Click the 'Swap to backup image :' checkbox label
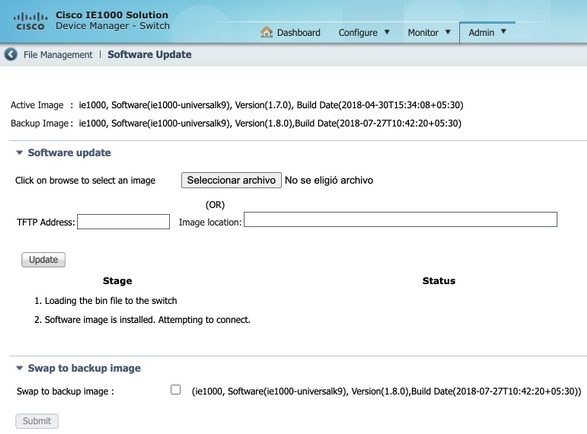The width and height of the screenshot is (587, 434). click(65, 391)
